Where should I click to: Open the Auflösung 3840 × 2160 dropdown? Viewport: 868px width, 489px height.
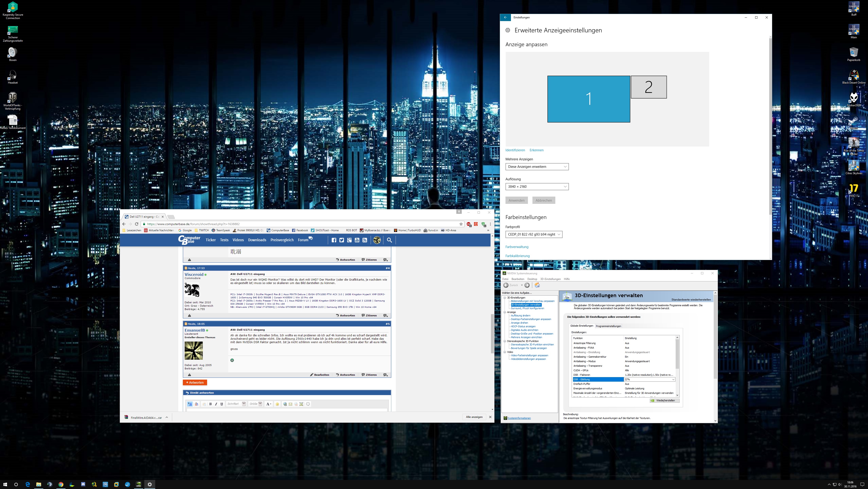(x=537, y=187)
